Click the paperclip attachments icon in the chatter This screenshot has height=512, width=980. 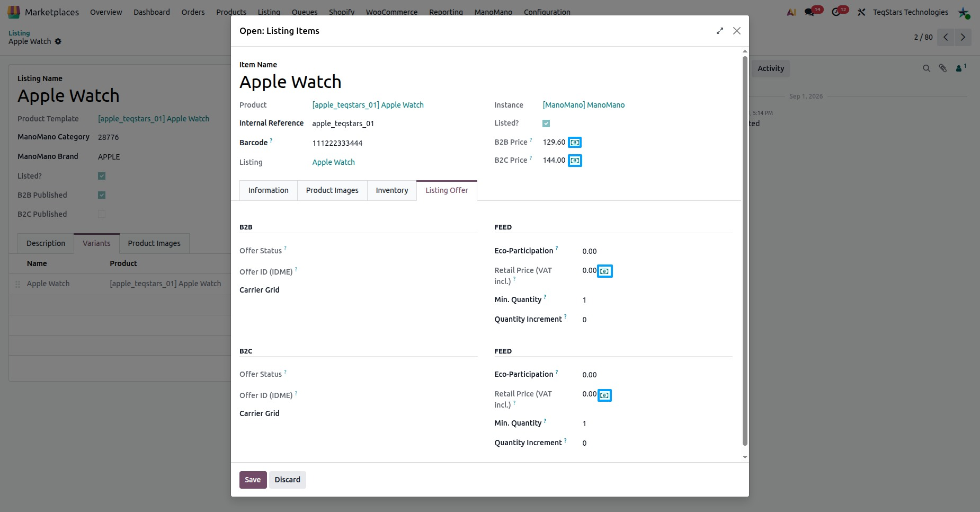pyautogui.click(x=943, y=68)
